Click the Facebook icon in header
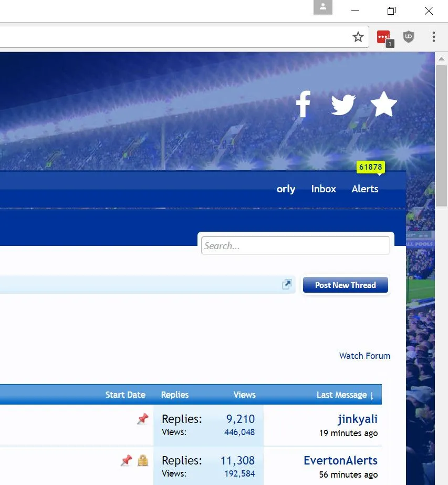The width and height of the screenshot is (448, 485). tap(303, 104)
